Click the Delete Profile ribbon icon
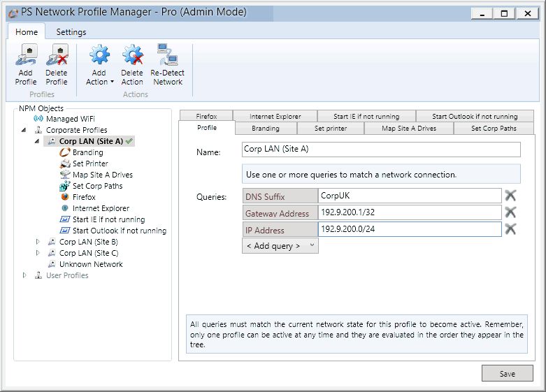Screen dimensions: 546x392 [57, 55]
